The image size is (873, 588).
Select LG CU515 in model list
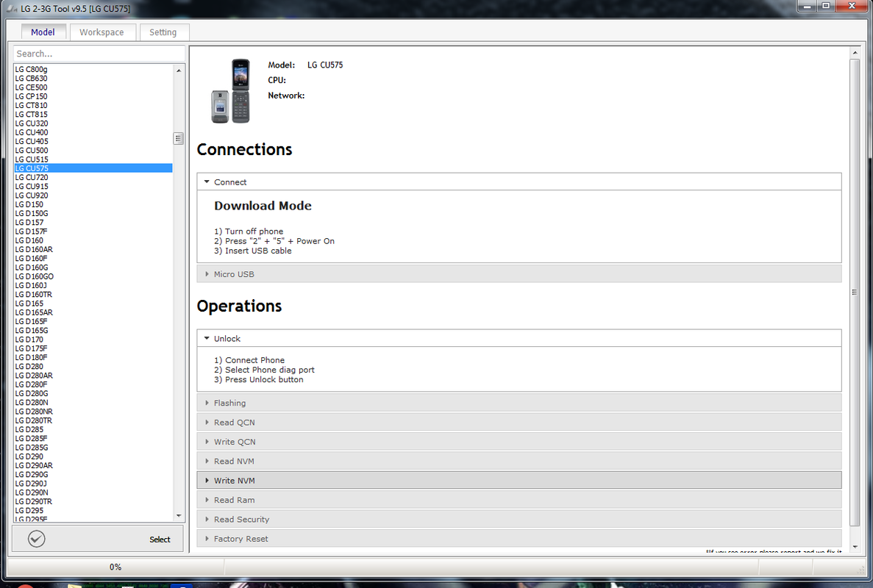coord(93,159)
